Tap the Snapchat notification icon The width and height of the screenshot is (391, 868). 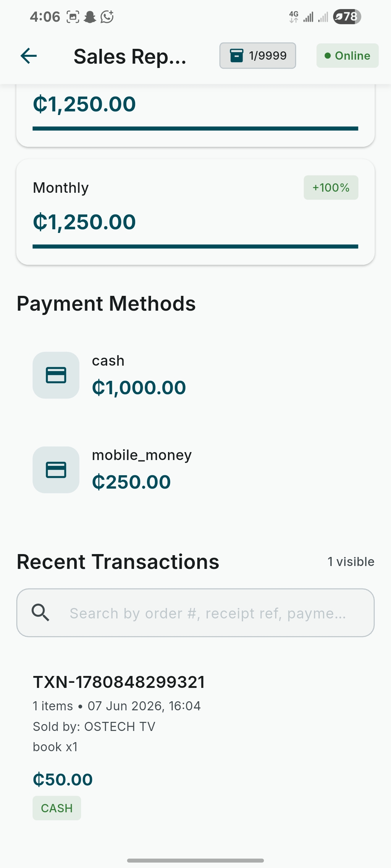pos(90,17)
